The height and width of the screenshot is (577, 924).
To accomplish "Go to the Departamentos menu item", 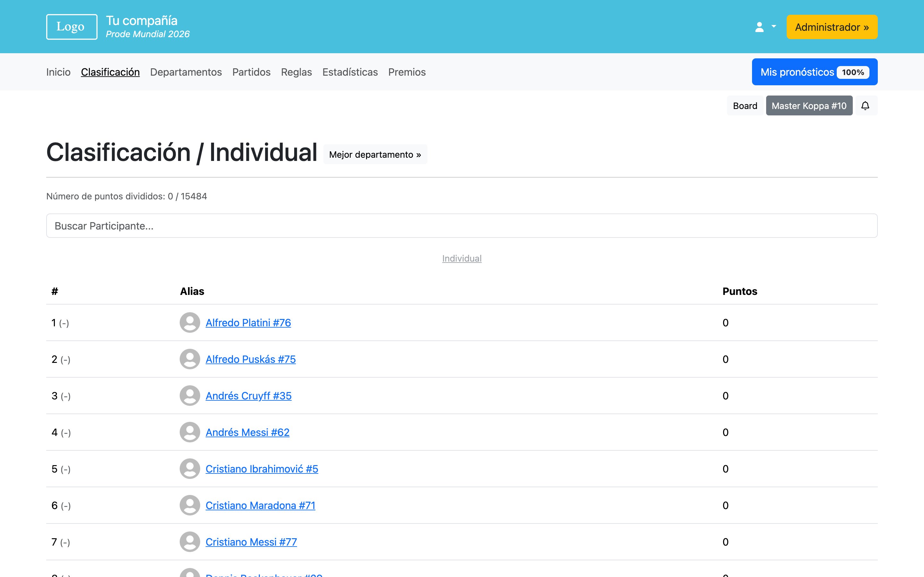I will [x=185, y=72].
